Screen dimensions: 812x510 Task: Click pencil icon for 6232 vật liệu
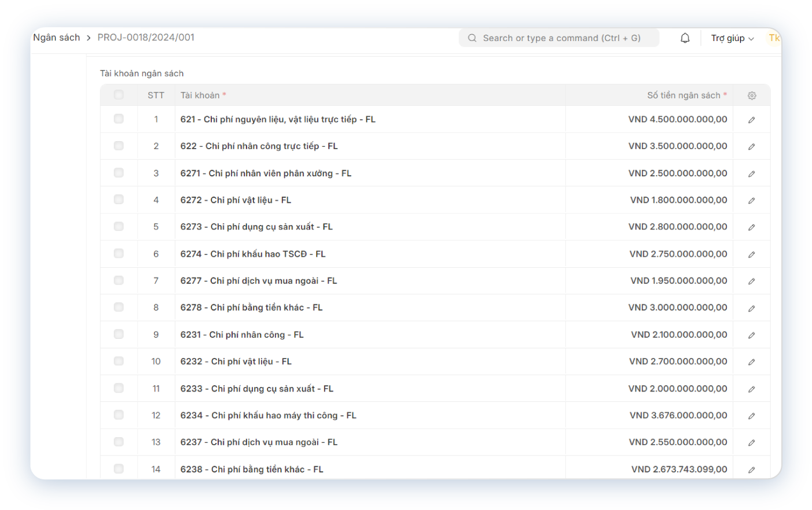[x=751, y=362]
